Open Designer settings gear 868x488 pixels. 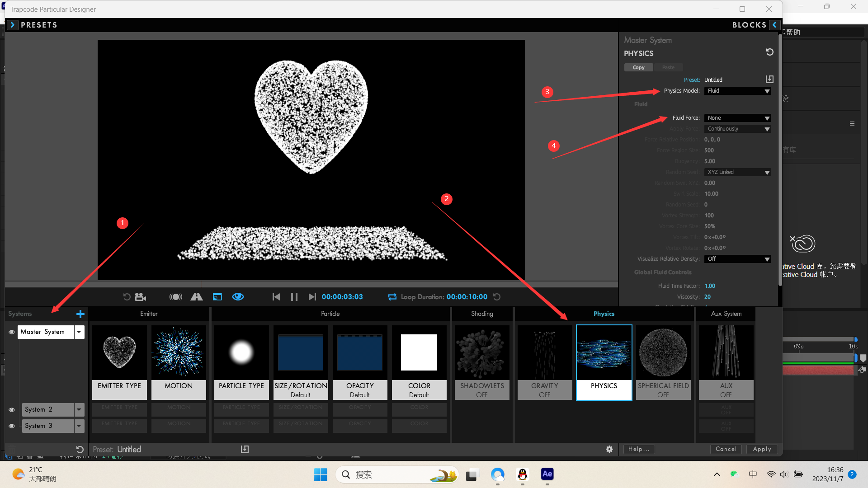coord(609,449)
